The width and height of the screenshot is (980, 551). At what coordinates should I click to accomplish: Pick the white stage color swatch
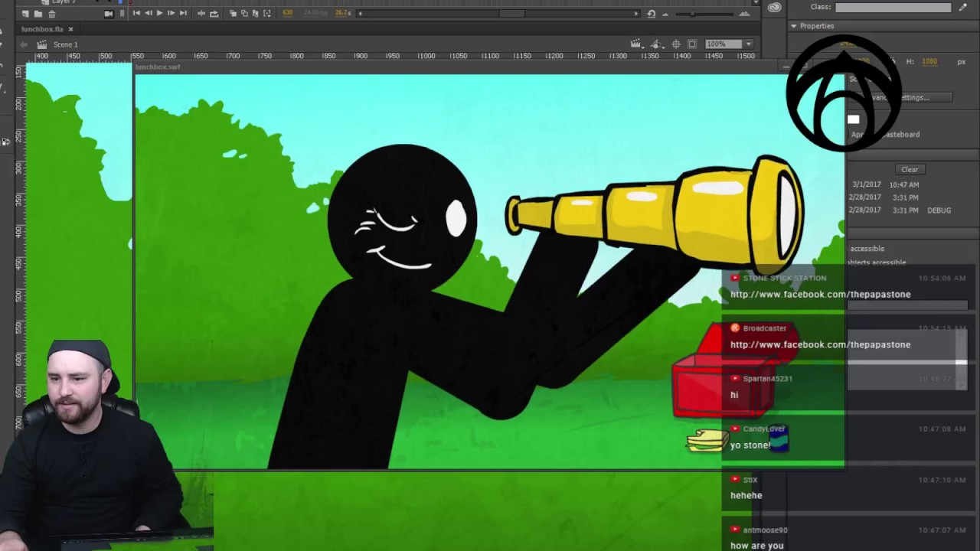(x=854, y=119)
